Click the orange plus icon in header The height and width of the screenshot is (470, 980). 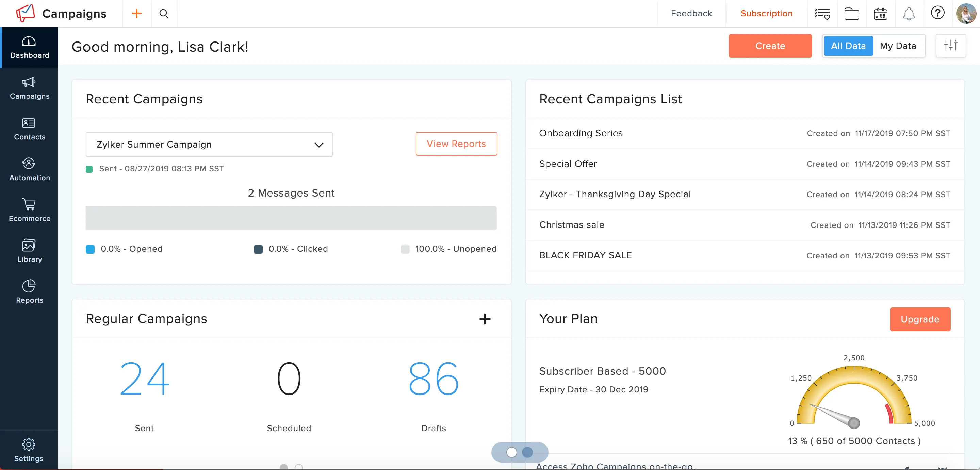click(136, 14)
